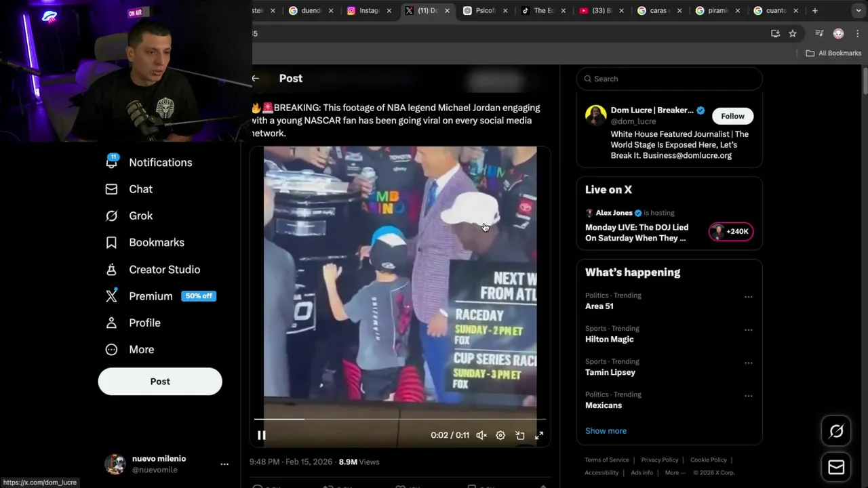Click the 8.9M Views count
The height and width of the screenshot is (488, 868).
(359, 462)
